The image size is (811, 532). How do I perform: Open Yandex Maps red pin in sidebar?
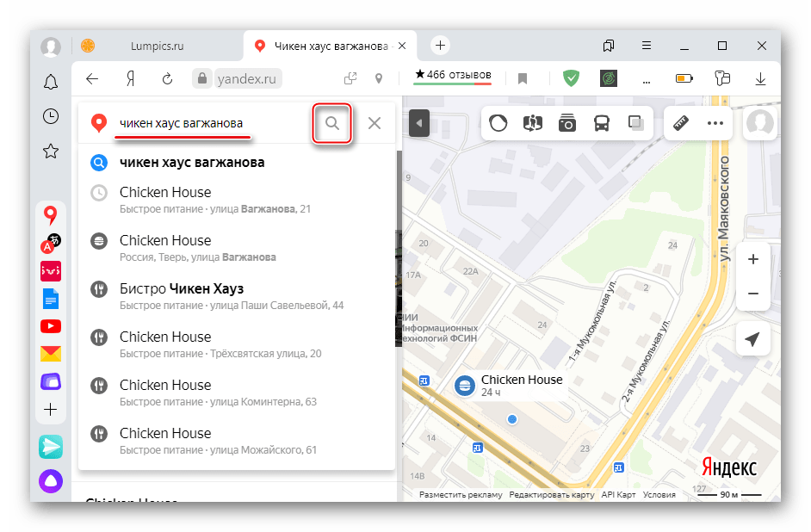click(50, 215)
